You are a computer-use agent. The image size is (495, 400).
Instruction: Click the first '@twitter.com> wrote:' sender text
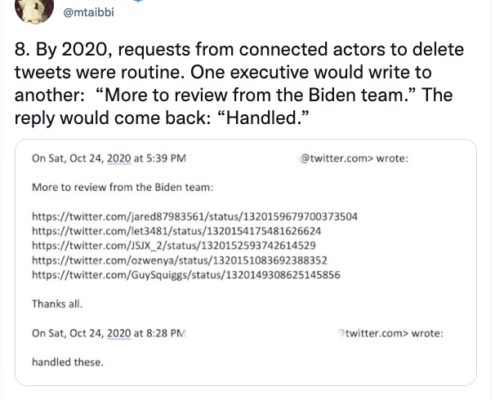click(354, 158)
